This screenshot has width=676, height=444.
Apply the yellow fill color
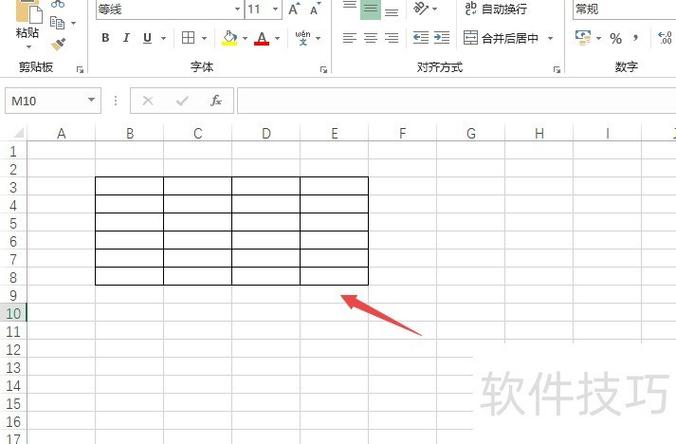(230, 38)
